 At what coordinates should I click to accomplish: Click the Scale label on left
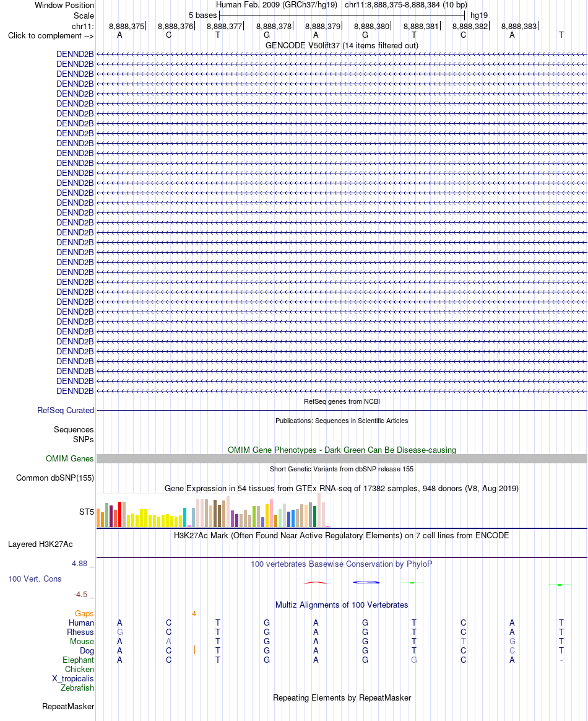coord(84,15)
